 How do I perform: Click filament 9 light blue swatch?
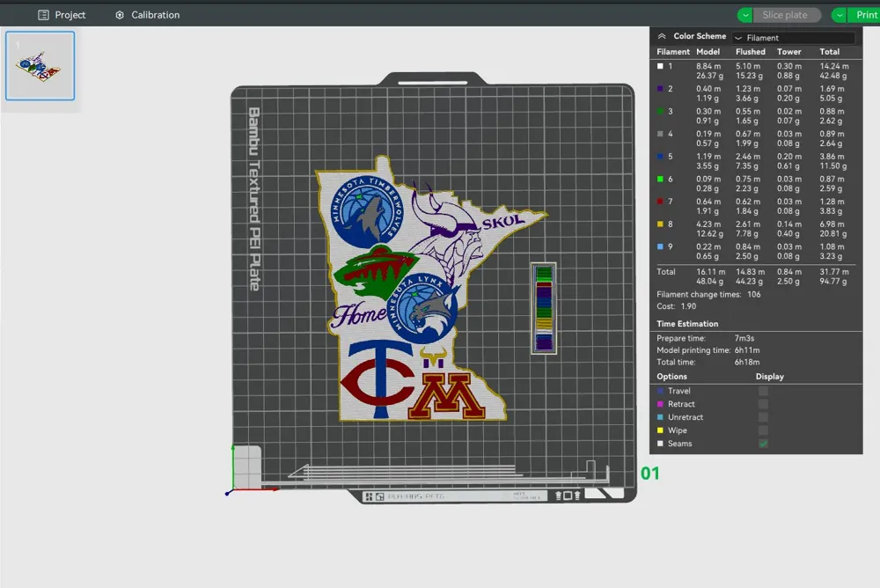click(x=660, y=246)
